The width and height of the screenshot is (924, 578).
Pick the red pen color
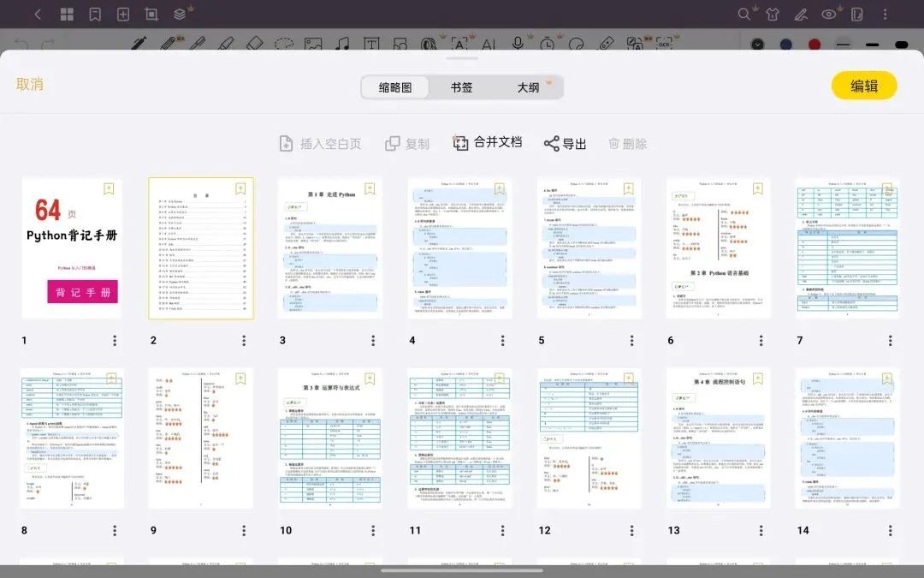tap(814, 45)
